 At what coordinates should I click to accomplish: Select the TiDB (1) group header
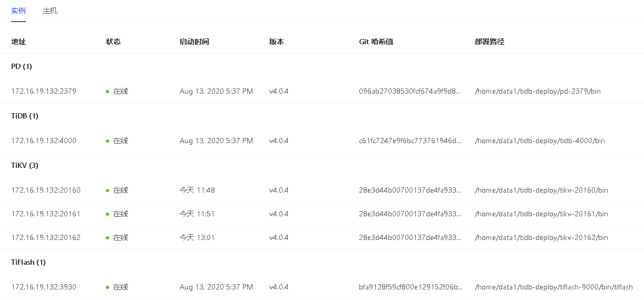coord(25,116)
